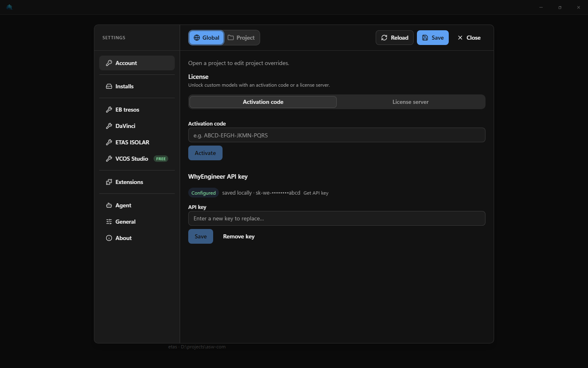588x368 pixels.
Task: Focus the Activation code input field
Action: [337, 135]
